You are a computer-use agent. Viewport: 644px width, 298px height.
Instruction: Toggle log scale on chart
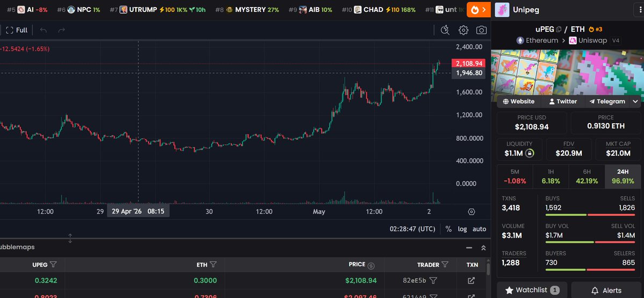pos(462,229)
